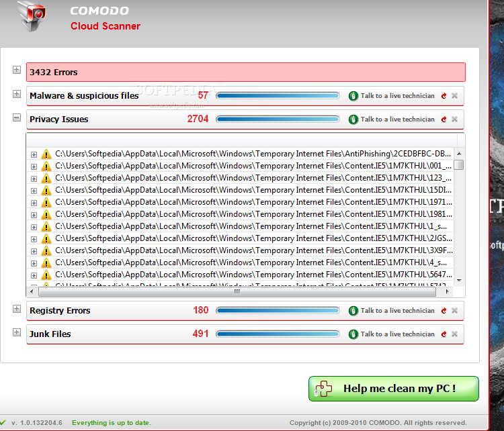Screen dimensions: 504x431
Task: Expand the 1M7KTHJL\123_ file entry
Action: coord(34,179)
